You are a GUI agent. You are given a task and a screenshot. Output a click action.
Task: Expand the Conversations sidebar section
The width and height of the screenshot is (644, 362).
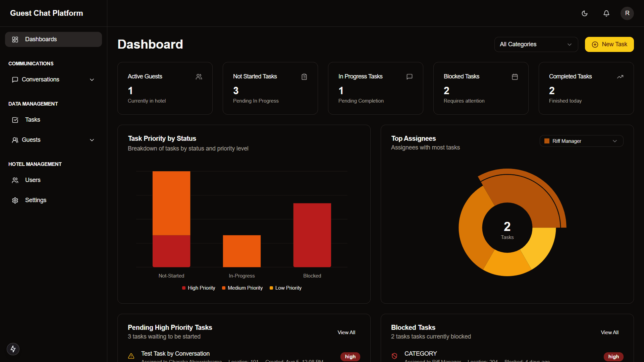(53, 79)
